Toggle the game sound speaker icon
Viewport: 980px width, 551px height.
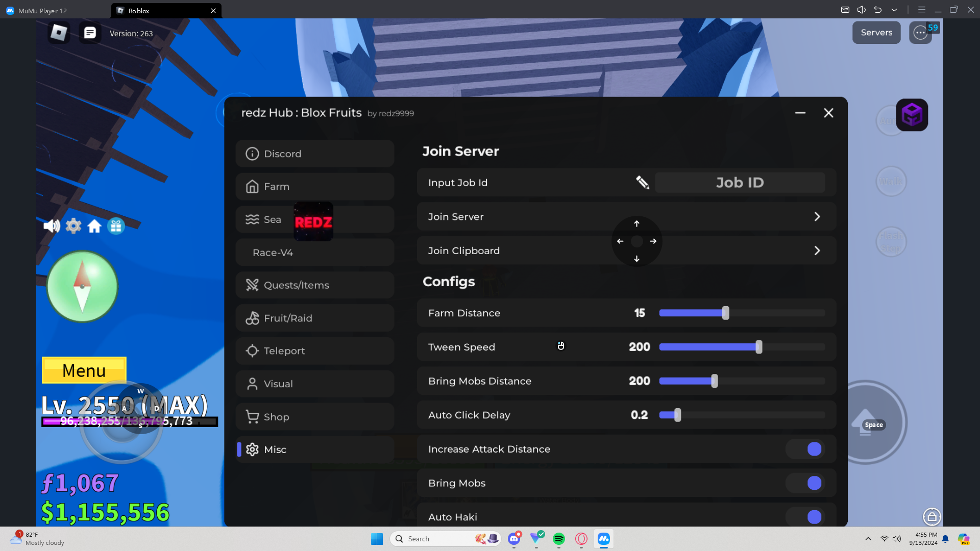pos(52,226)
